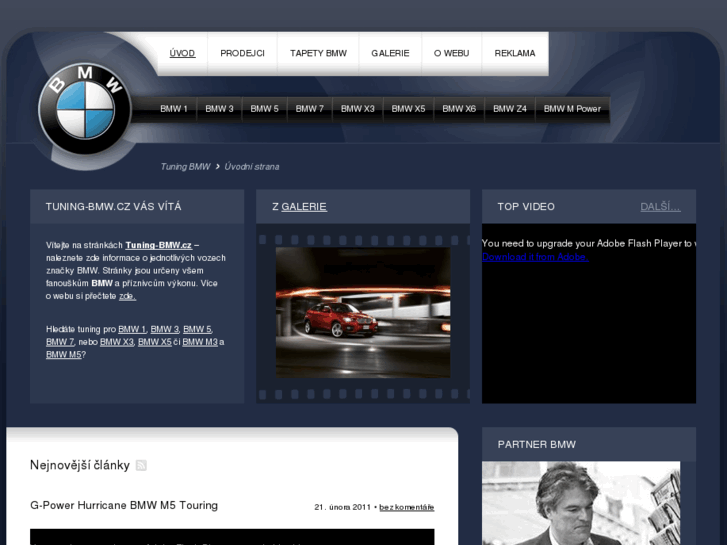Open the BMW 7 link in welcome paragraph
Screen dimensions: 727x545
[x=60, y=342]
